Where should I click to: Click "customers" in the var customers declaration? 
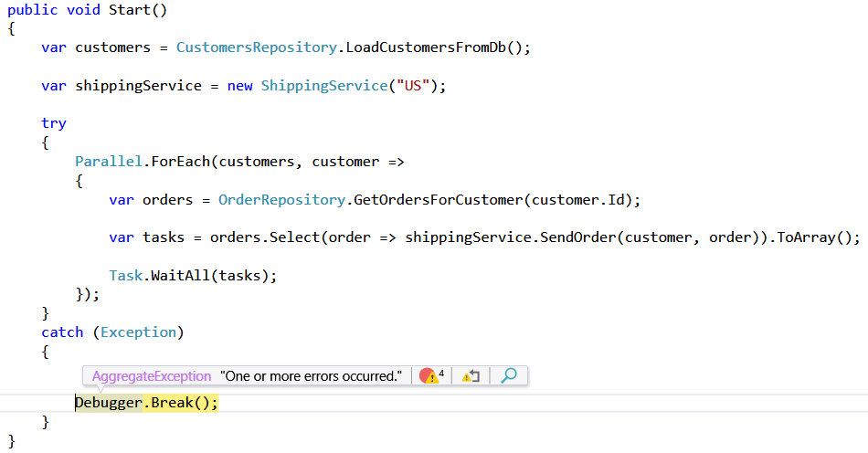113,47
